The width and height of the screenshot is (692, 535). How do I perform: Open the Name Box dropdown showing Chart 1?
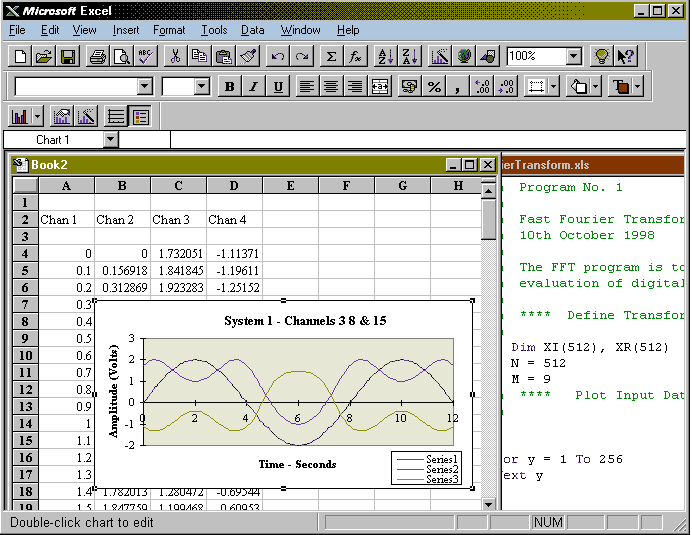(x=111, y=139)
